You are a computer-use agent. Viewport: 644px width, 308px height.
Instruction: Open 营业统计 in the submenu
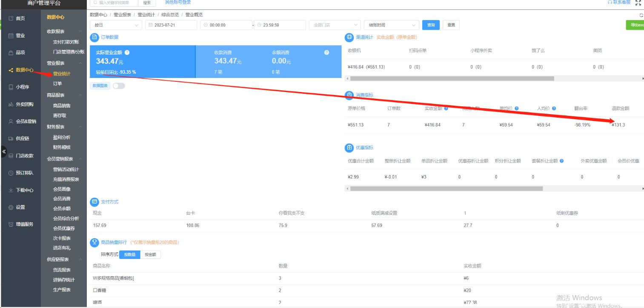coord(62,74)
